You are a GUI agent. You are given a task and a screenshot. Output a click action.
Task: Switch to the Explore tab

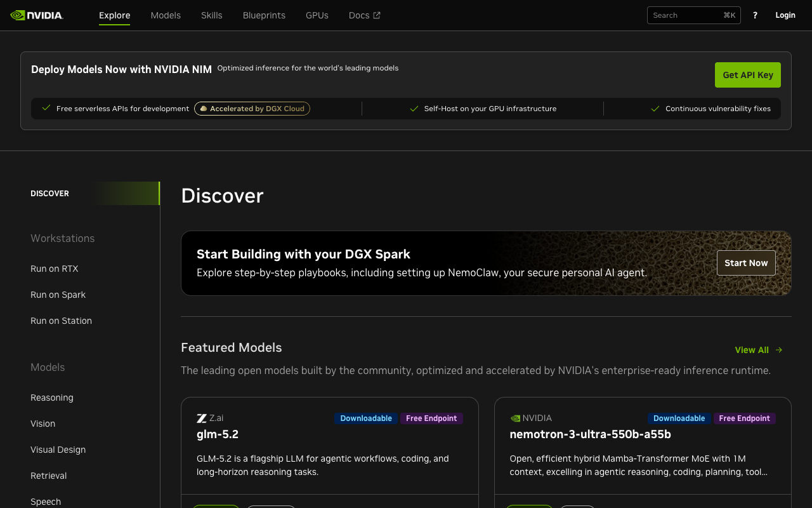click(x=115, y=15)
